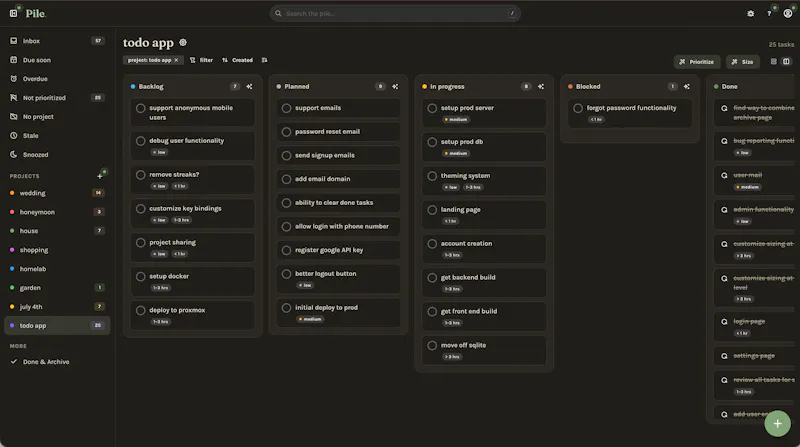
Task: Open the project sharing task card
Action: [x=193, y=247]
